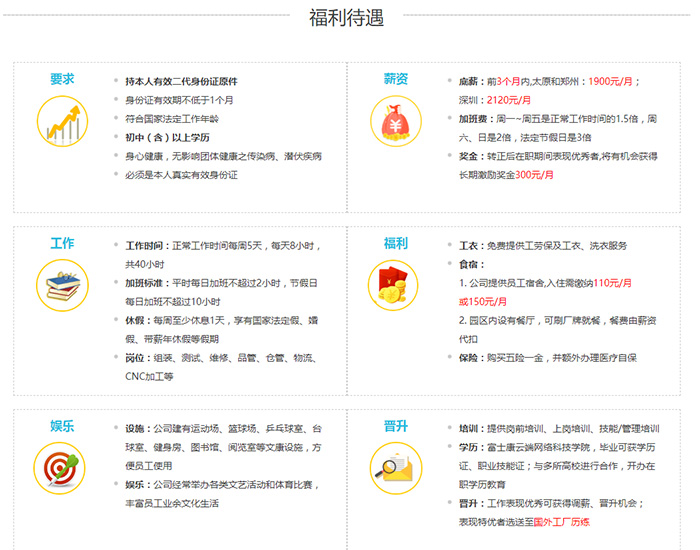Image resolution: width=700 pixels, height=550 pixels.
Task: Click the red 300元/月 bonus amount
Action: point(534,175)
